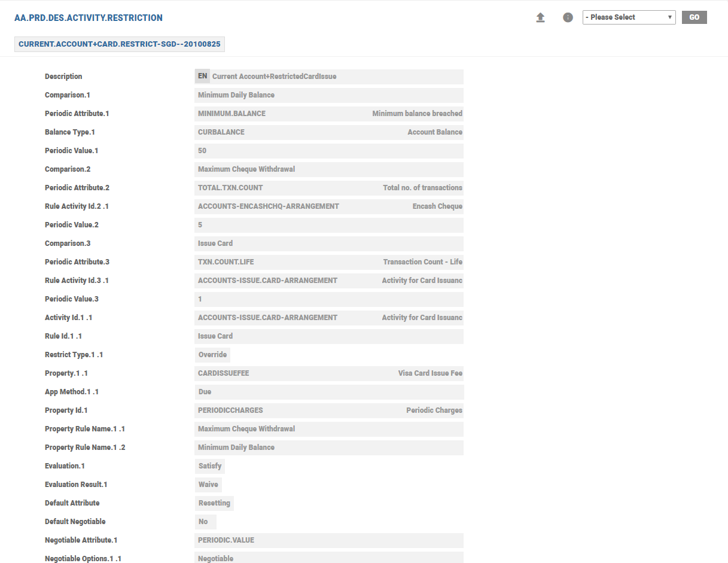Click the upload arrow icon in header
Screen dimensions: 728x563
(540, 18)
